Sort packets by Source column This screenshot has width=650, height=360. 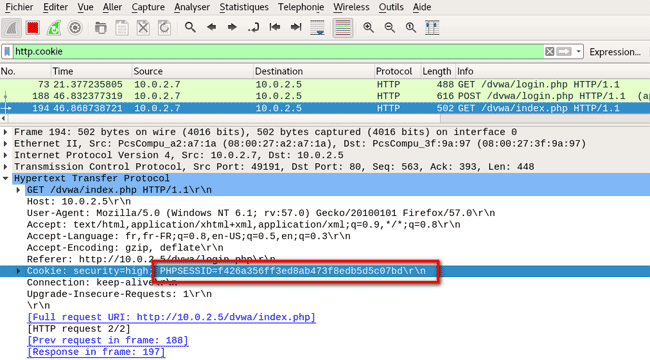[192, 71]
